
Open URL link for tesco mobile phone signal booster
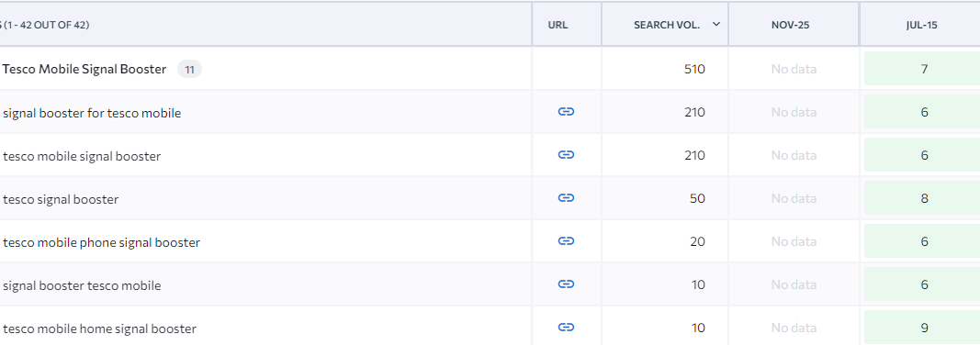tap(566, 240)
